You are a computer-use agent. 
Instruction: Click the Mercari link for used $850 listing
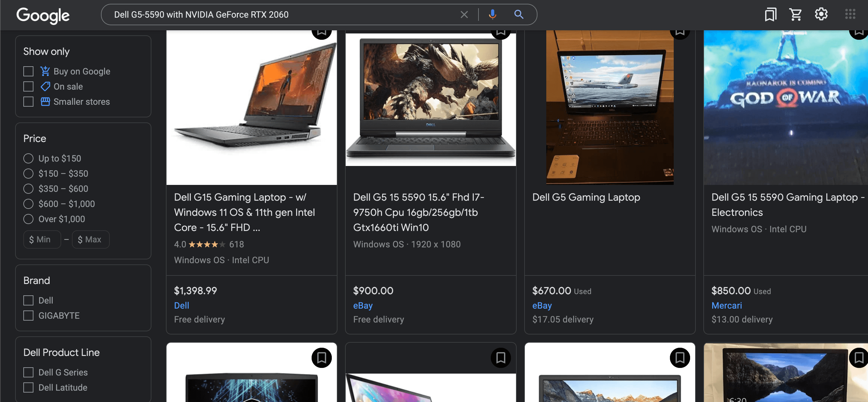coord(726,305)
